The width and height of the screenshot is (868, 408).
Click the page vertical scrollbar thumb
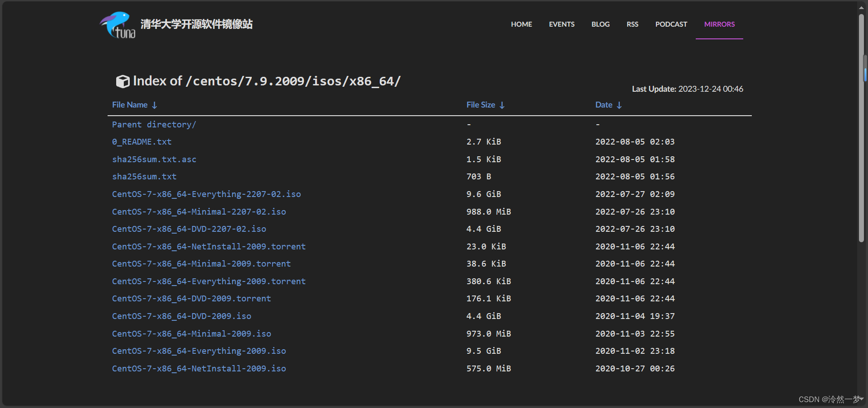[862, 128]
